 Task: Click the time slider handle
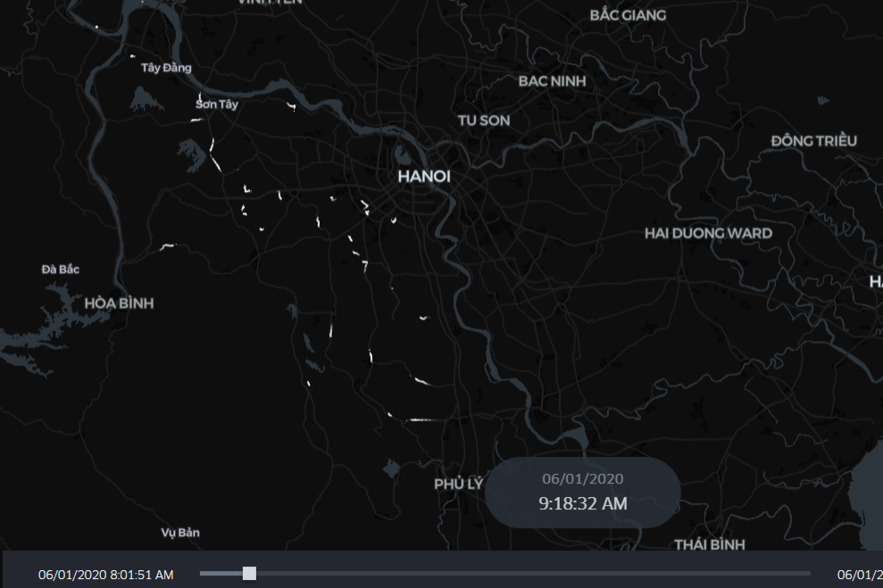[250, 573]
